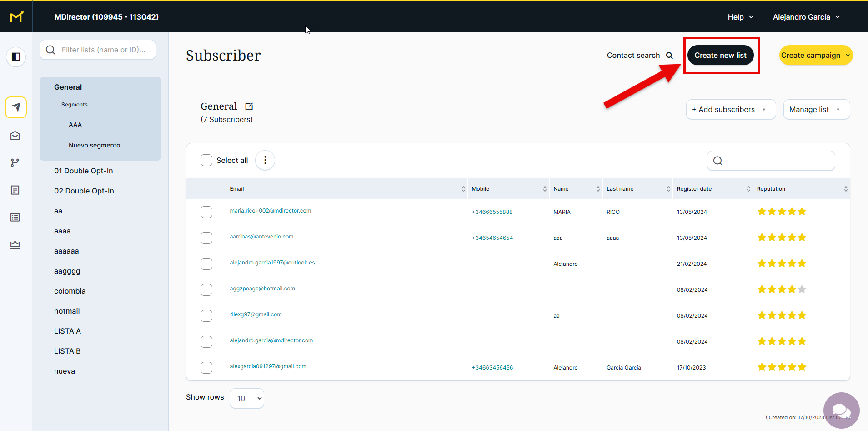Expand the Add subscribers dropdown
The height and width of the screenshot is (431, 868).
730,110
